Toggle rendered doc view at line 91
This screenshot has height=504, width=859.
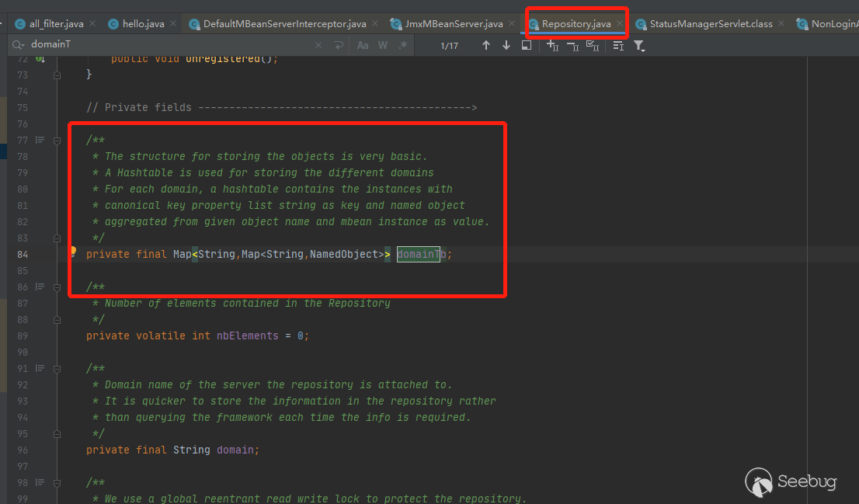40,368
